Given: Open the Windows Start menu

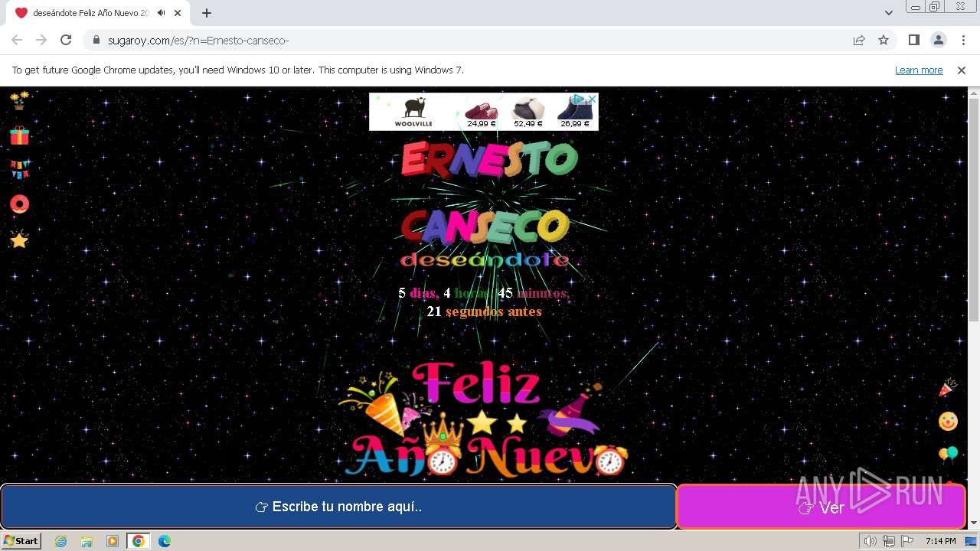Looking at the screenshot, I should tap(21, 541).
